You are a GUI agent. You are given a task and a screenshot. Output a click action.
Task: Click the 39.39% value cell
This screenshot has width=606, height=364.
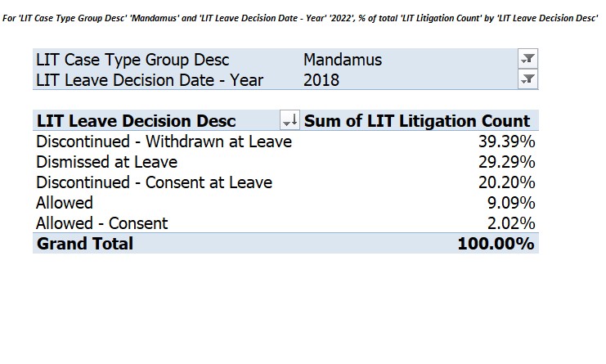tap(507, 142)
